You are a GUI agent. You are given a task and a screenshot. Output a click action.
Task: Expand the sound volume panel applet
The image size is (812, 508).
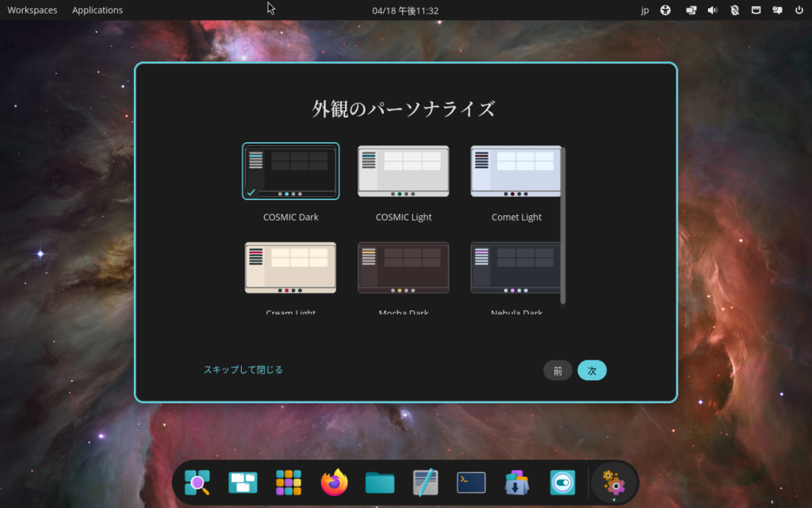(712, 10)
